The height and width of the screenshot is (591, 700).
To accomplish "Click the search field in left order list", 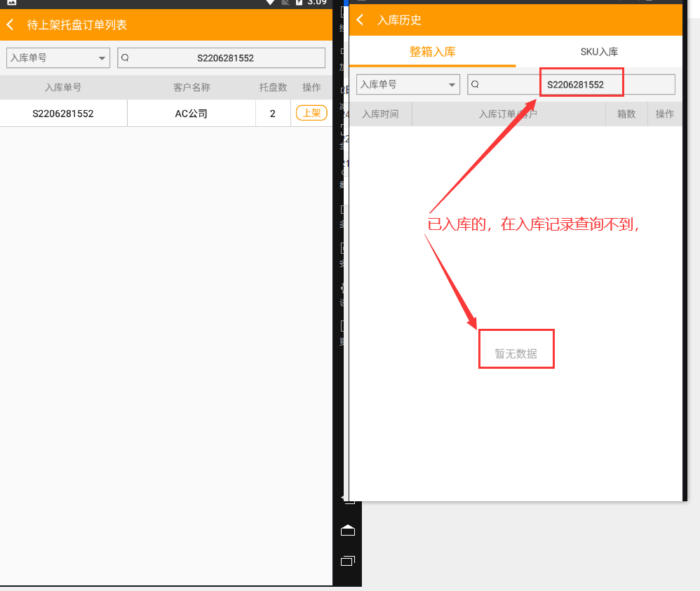I will click(x=224, y=58).
